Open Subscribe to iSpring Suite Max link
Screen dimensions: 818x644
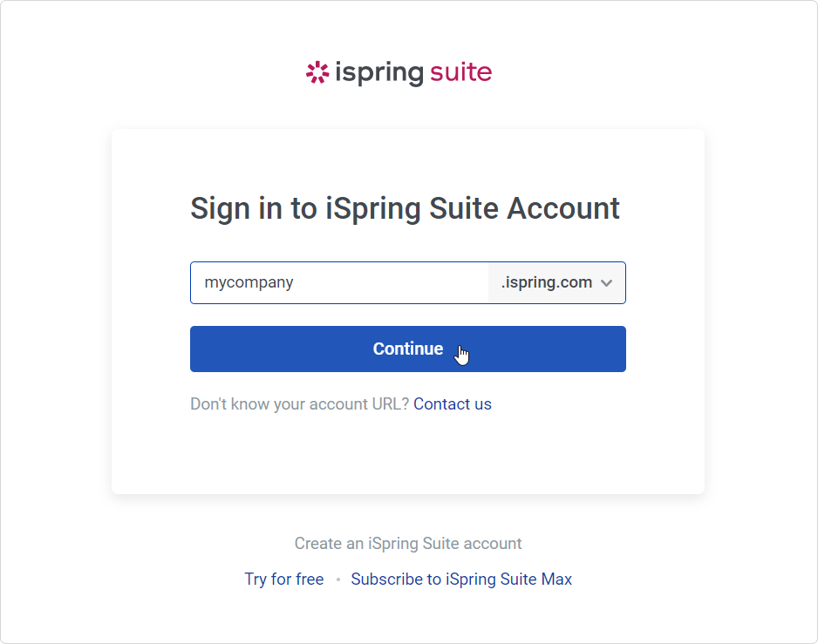coord(461,580)
